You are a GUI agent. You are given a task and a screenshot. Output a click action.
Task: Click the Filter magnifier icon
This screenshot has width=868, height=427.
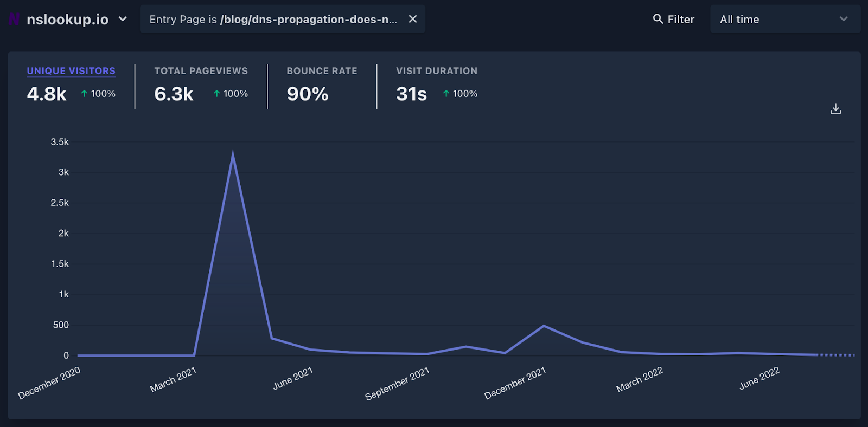658,19
